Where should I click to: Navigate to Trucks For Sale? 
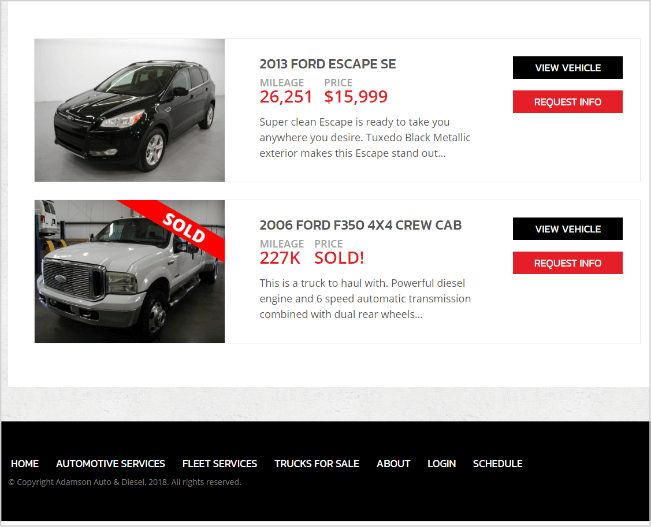pos(317,463)
